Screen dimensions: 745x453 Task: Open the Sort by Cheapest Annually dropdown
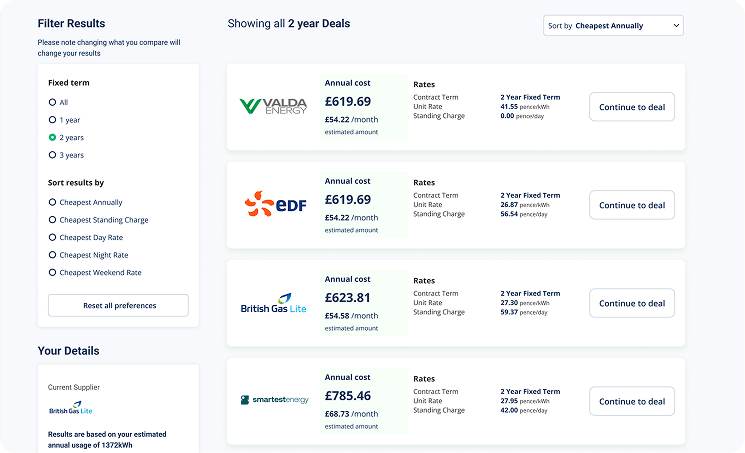(613, 26)
